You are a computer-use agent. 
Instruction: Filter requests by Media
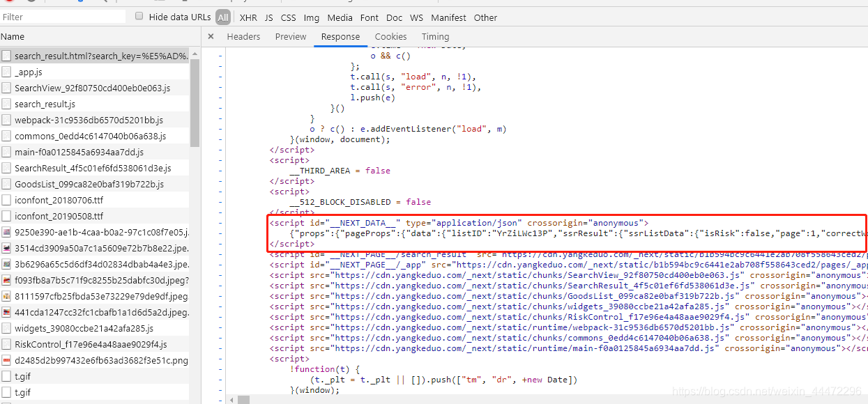click(x=340, y=17)
